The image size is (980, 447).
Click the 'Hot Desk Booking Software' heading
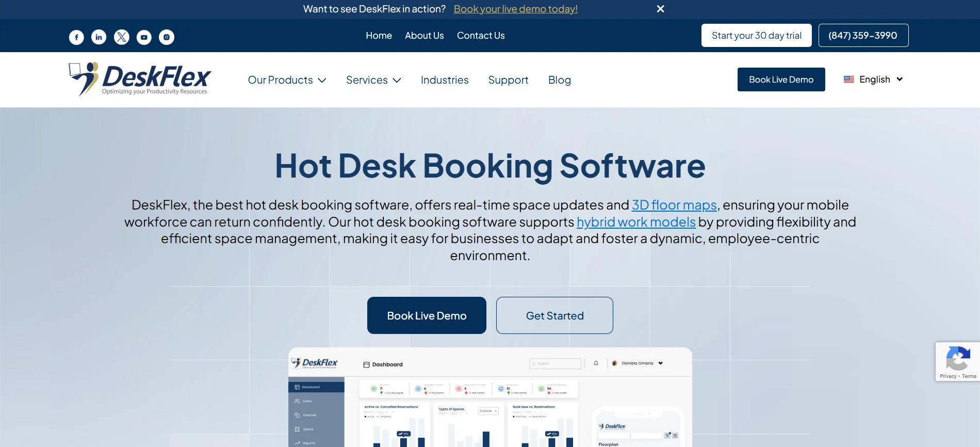point(490,166)
